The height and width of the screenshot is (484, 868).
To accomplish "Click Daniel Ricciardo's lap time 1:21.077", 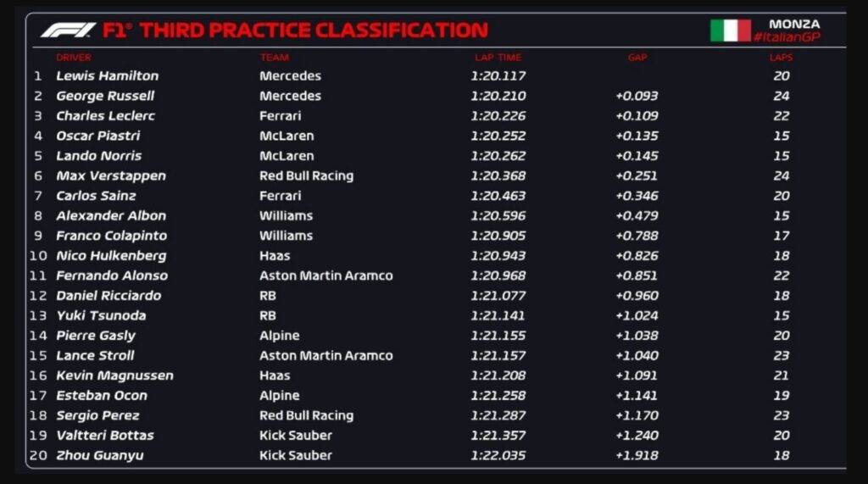I will 498,296.
